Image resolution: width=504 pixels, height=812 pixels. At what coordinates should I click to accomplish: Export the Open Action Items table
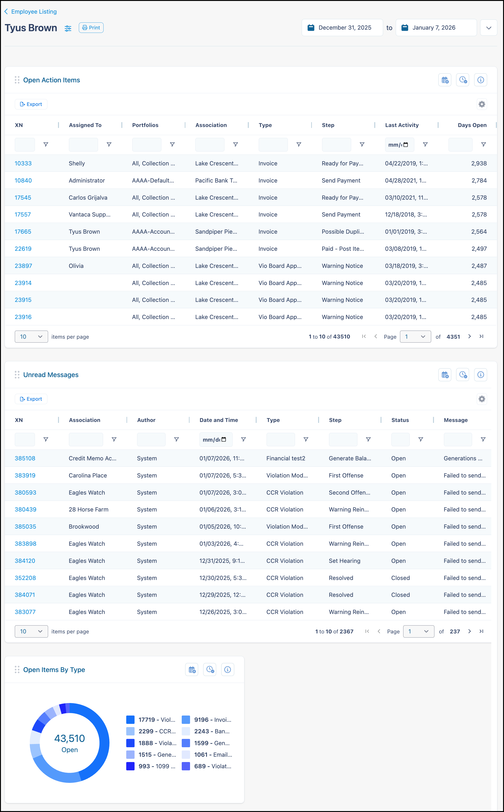click(x=31, y=104)
